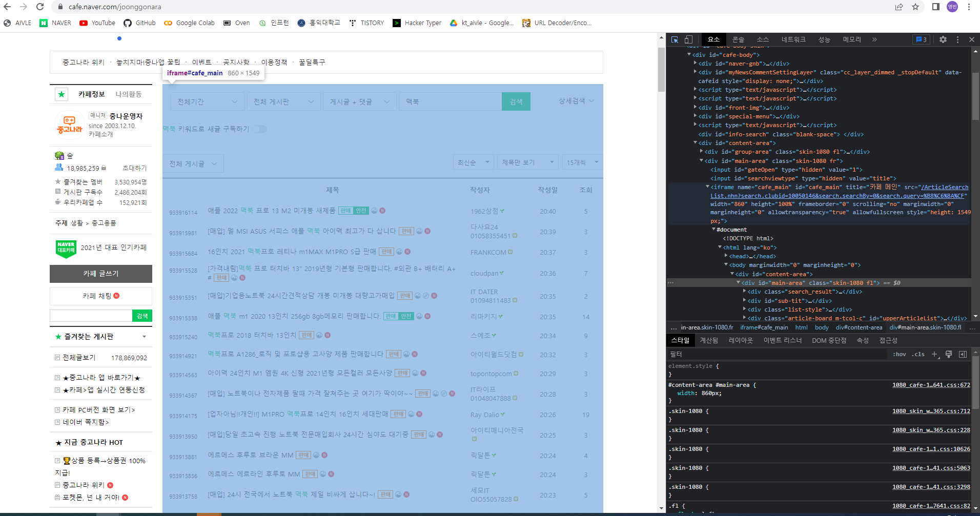Image resolution: width=980 pixels, height=516 pixels.
Task: Open the Google Colab bookmark
Action: click(189, 23)
